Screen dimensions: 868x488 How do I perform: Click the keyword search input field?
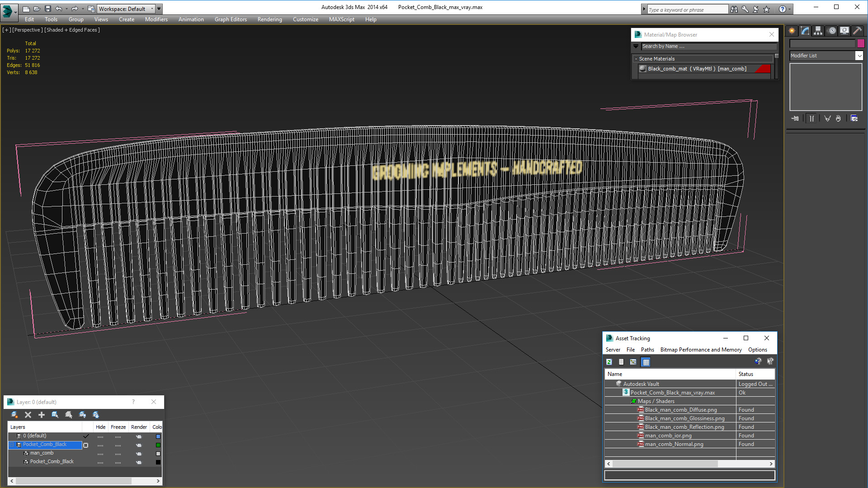(687, 9)
